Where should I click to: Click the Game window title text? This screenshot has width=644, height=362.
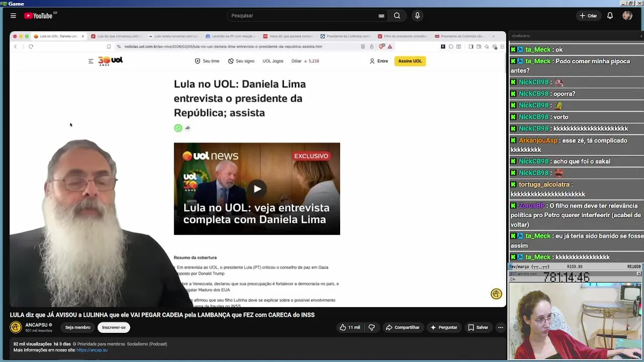pos(16,4)
